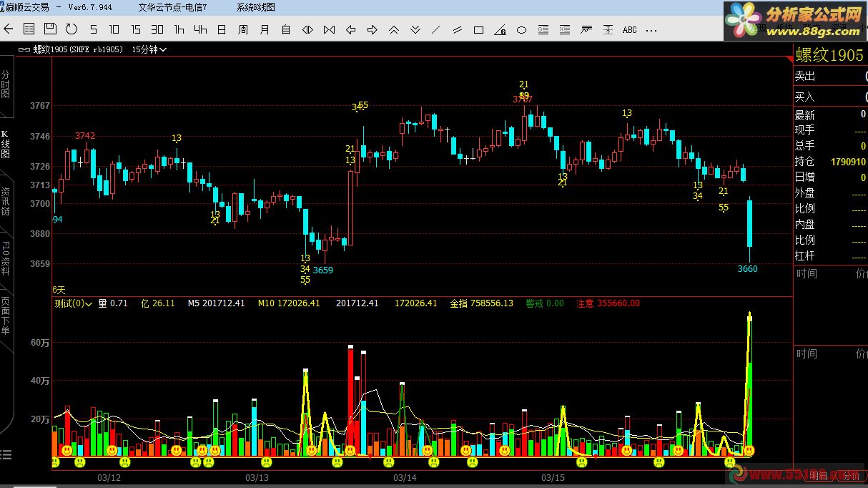This screenshot has width=868, height=488.
Task: Click the horizontal expand chart icon
Action: point(307,29)
